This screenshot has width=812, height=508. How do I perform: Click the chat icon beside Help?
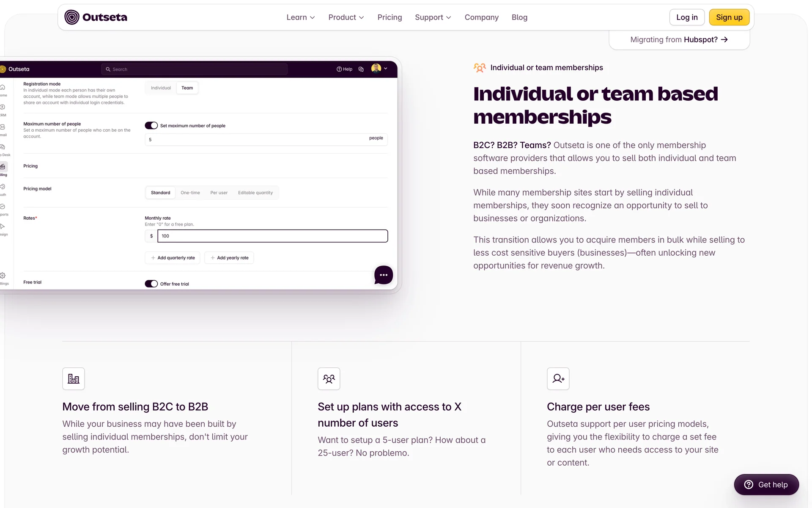click(361, 69)
